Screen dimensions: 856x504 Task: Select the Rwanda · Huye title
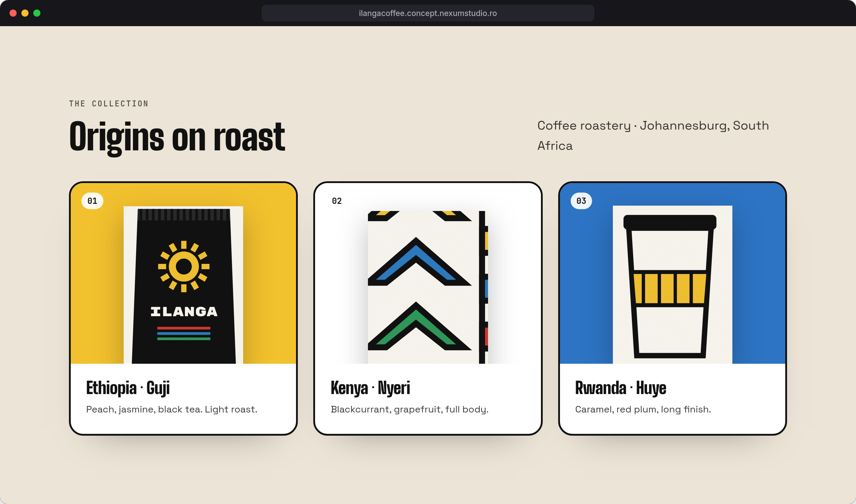(621, 388)
